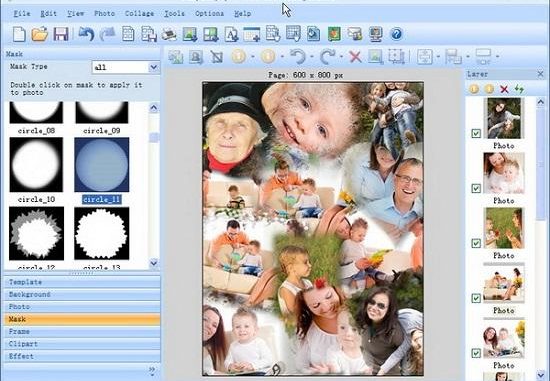Click the orange circle icon beside the crop icon
Screen dimensions: 550x381
[239, 56]
